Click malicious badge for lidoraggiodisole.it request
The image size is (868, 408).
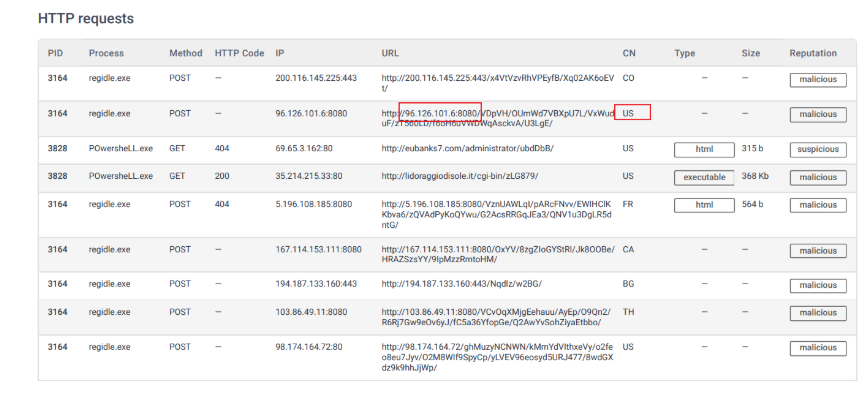[817, 177]
